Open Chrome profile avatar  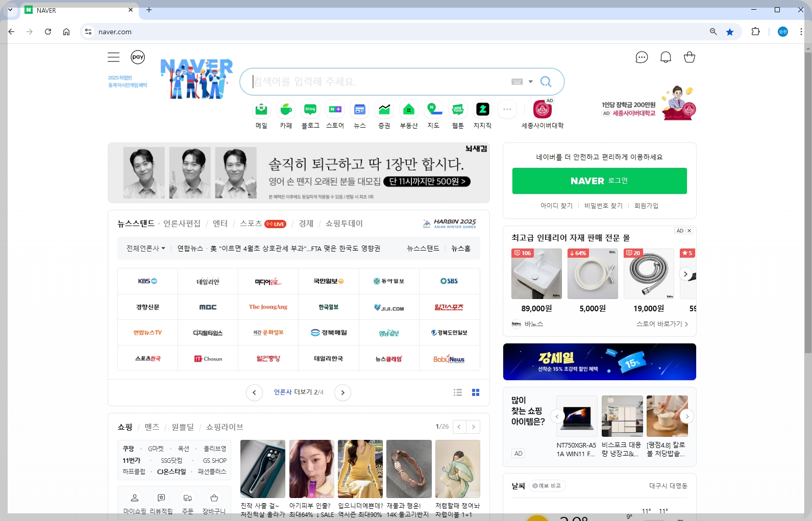pos(783,32)
